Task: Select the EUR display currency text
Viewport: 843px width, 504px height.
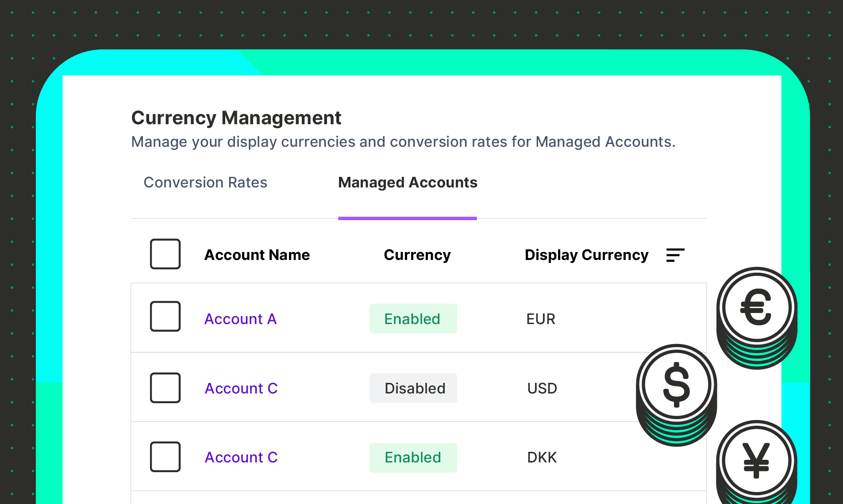Action: click(540, 319)
